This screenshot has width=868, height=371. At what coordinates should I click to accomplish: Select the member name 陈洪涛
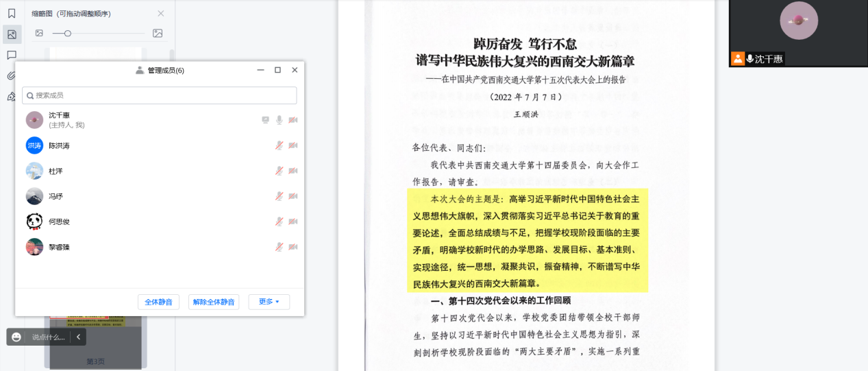point(59,146)
